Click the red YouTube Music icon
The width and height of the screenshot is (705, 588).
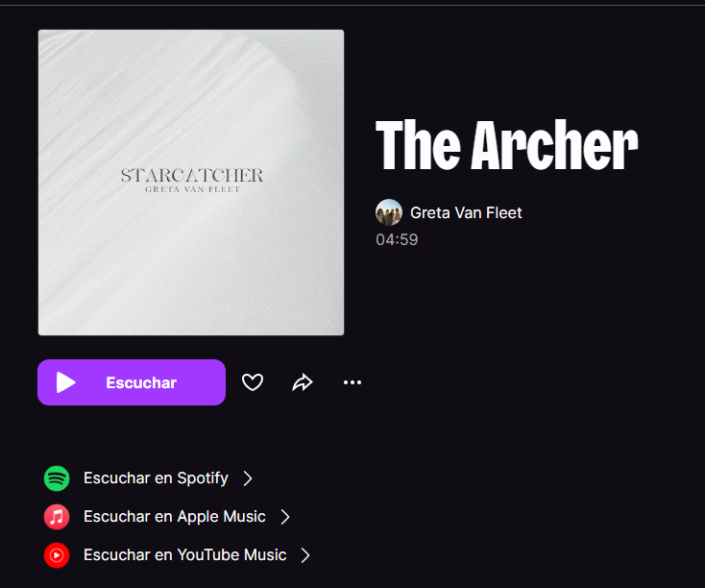pyautogui.click(x=57, y=555)
